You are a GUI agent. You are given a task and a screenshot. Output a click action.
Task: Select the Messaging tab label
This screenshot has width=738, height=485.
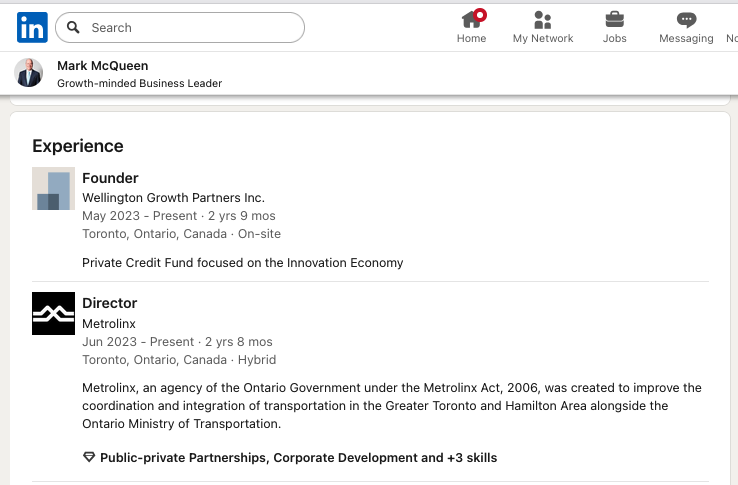pos(686,39)
